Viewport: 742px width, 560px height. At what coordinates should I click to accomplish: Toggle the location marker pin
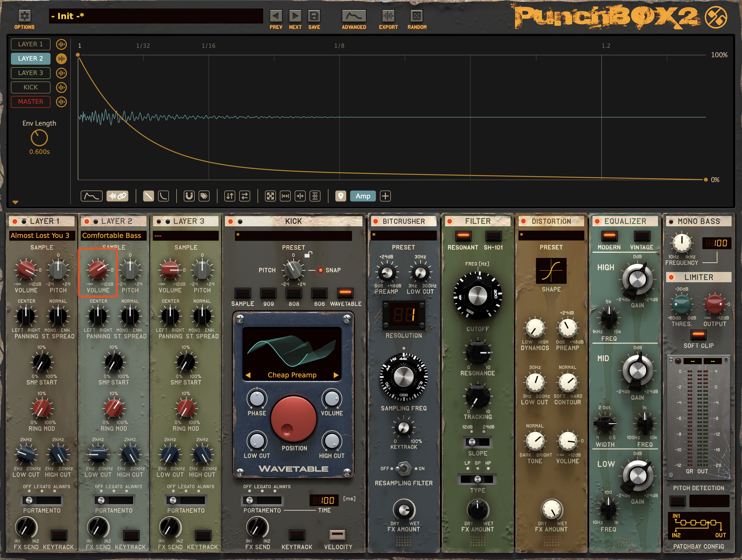point(341,196)
